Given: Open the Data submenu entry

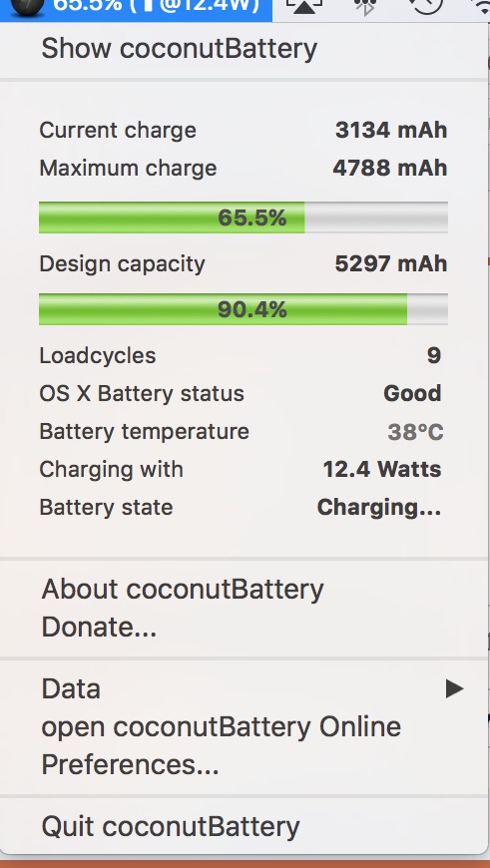Looking at the screenshot, I should [x=244, y=688].
